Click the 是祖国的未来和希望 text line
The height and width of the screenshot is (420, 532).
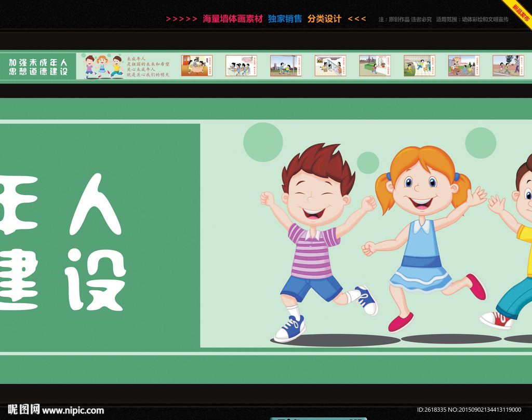point(148,64)
